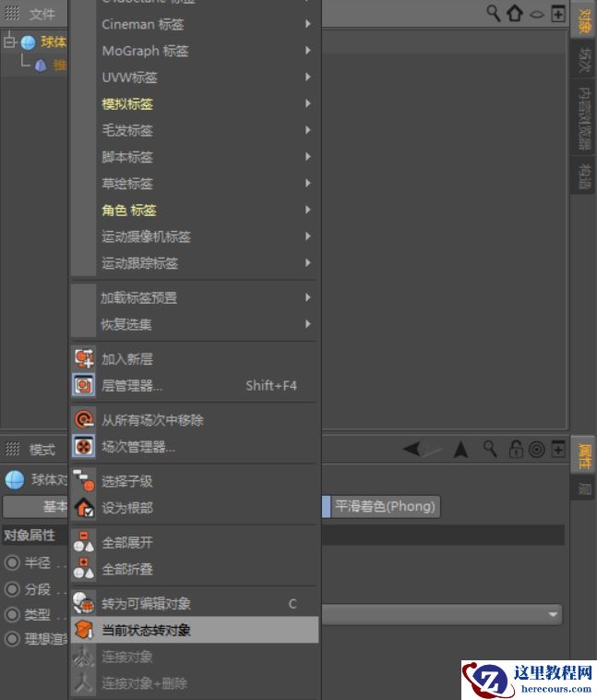The image size is (597, 700).
Task: Click the search magnifier in Attributes panel
Action: (x=490, y=449)
